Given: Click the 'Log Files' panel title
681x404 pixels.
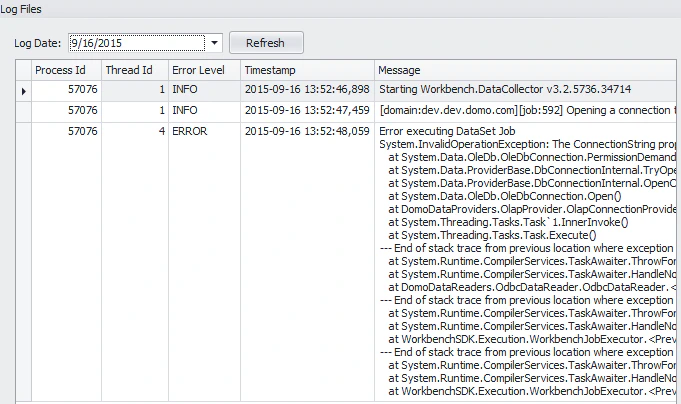Looking at the screenshot, I should pyautogui.click(x=21, y=9).
